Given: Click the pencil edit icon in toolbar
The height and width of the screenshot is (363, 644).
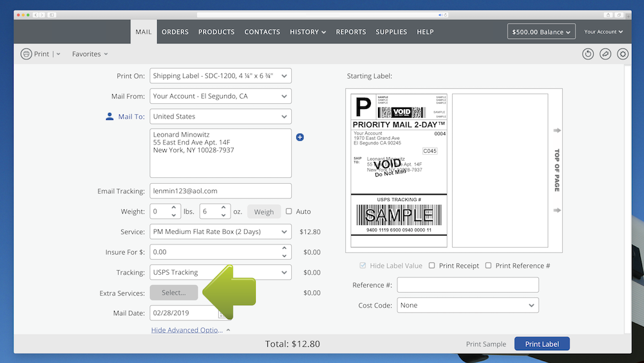Looking at the screenshot, I should [605, 54].
